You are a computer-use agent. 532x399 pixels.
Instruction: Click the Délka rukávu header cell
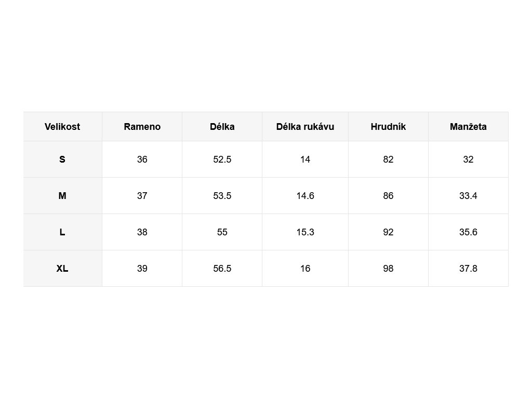305,126
